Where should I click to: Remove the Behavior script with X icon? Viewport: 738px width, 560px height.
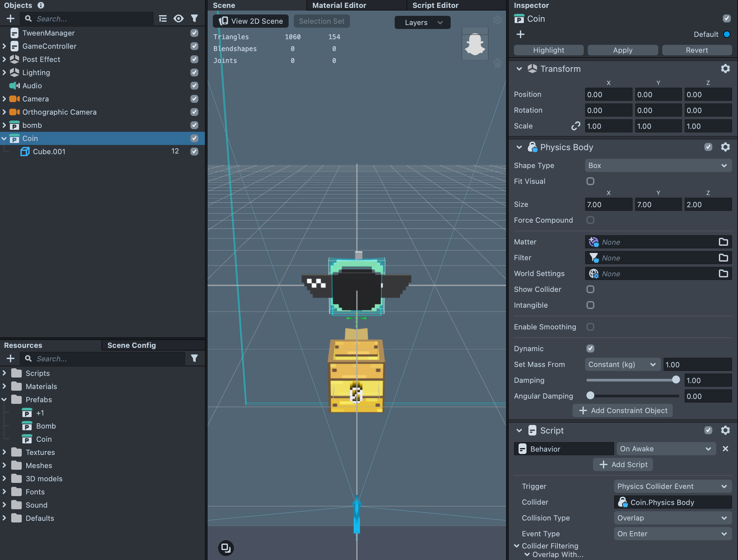click(x=725, y=449)
